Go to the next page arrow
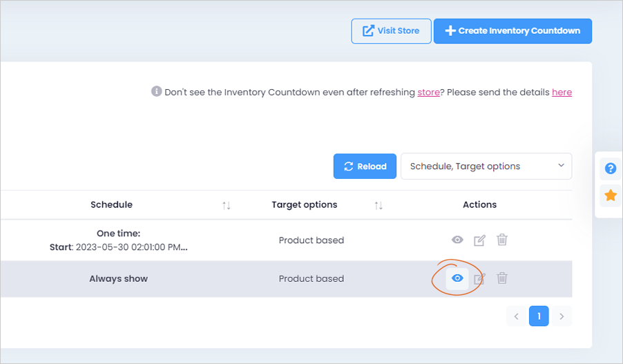Screen dimensions: 623x364 pos(562,316)
